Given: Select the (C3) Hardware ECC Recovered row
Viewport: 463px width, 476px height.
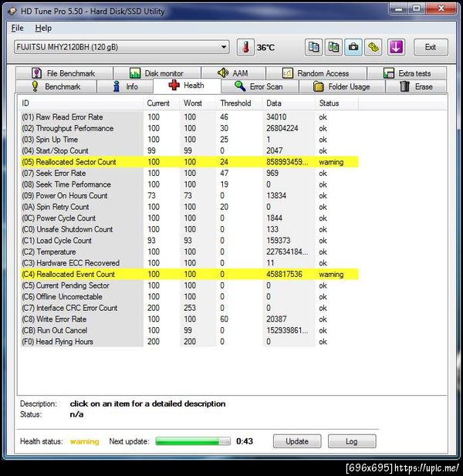Looking at the screenshot, I should pos(190,263).
